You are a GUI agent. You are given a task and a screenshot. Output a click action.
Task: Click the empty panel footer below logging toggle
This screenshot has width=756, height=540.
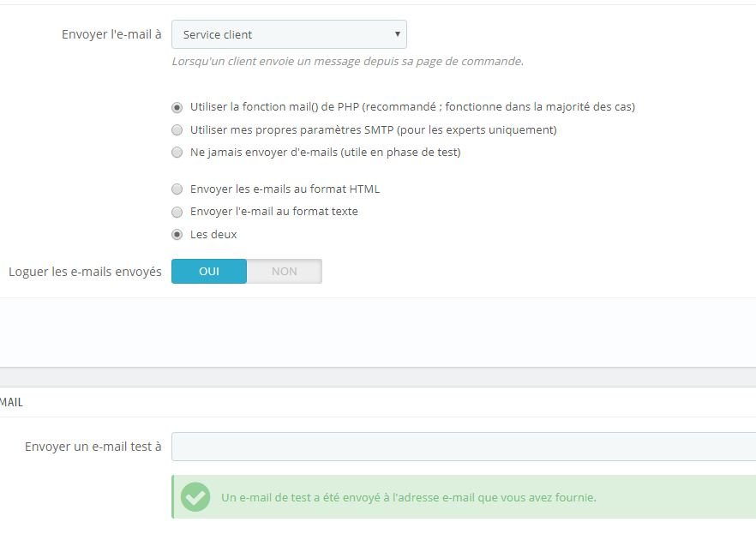377,333
